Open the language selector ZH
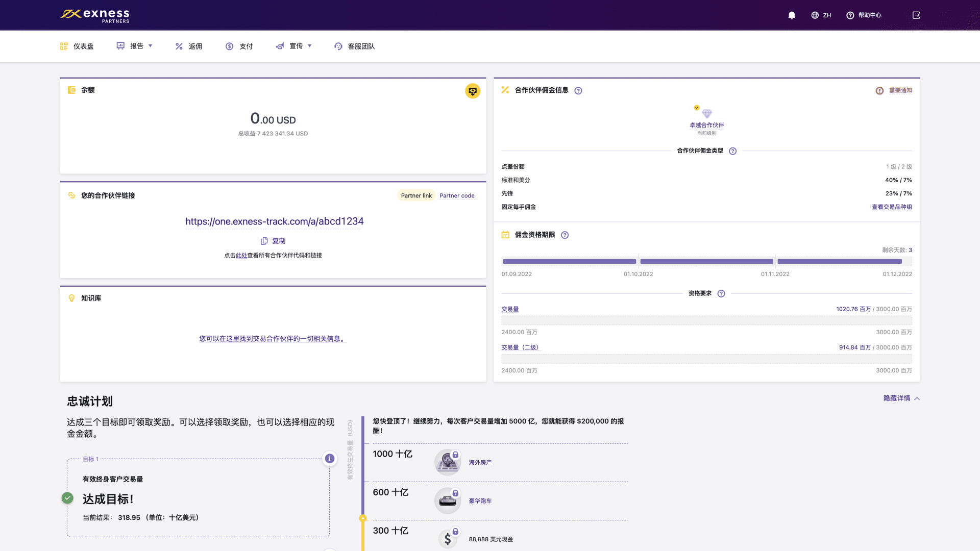980x551 pixels. (821, 15)
